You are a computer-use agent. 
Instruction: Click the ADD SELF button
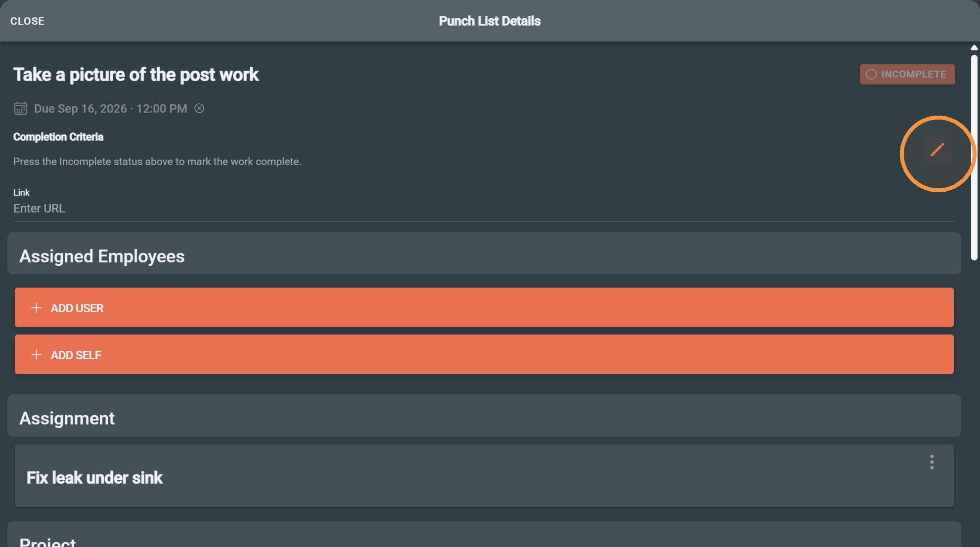(x=484, y=354)
